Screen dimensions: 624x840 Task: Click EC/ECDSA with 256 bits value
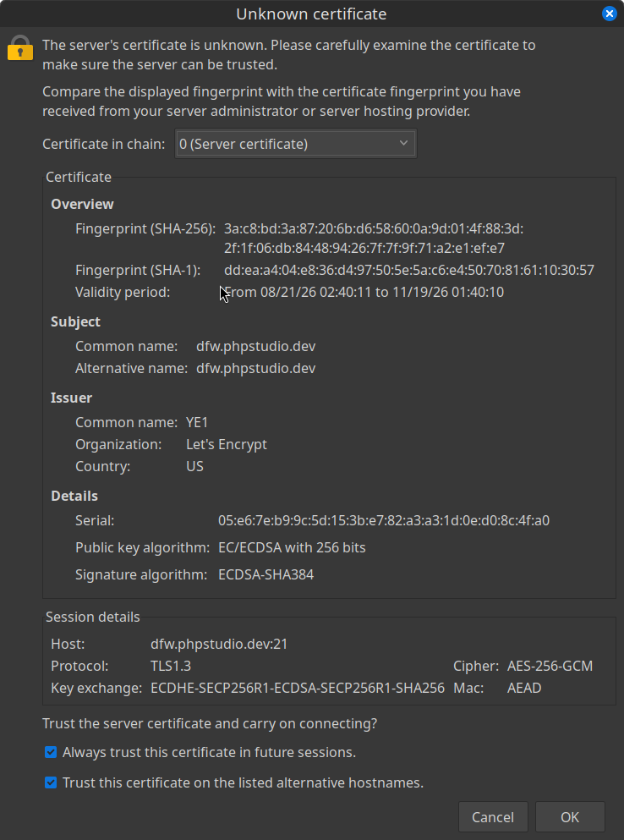point(292,547)
